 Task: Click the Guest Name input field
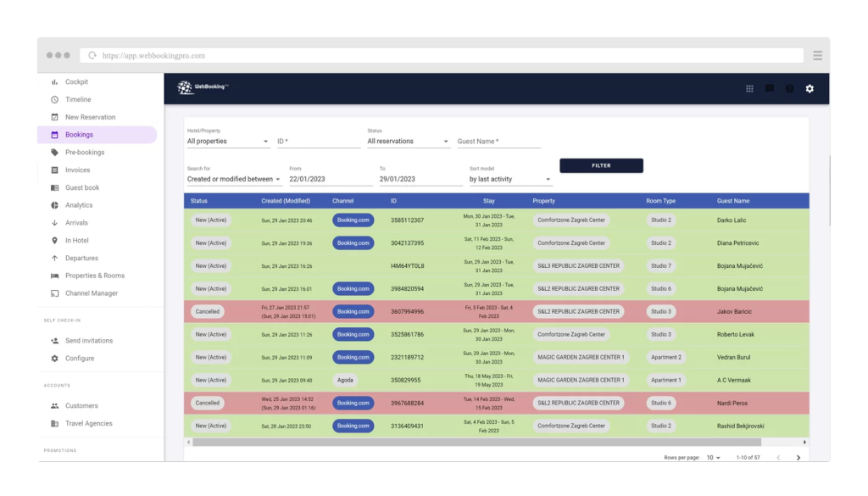pyautogui.click(x=498, y=142)
